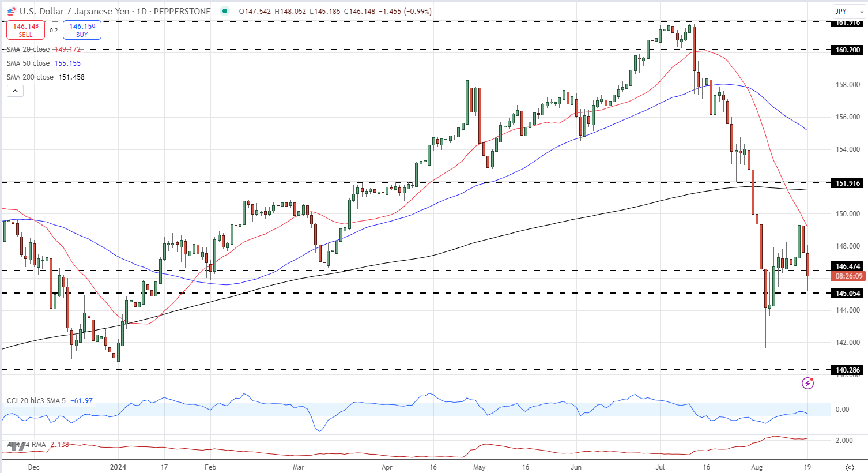The image size is (868, 473).
Task: Click the 144.000 price axis label
Action: (848, 310)
